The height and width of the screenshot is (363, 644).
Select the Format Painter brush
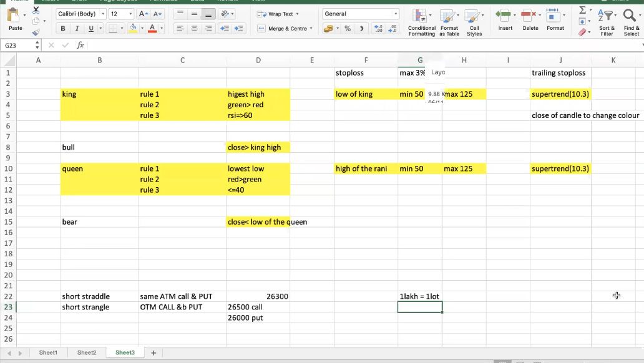tap(36, 32)
